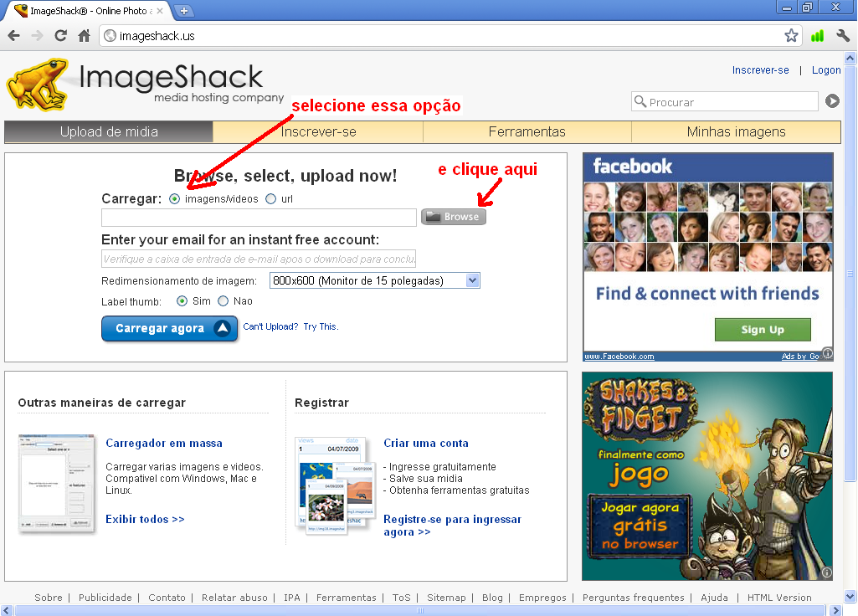The image size is (858, 616).
Task: Click the Ads by Google link
Action: pos(800,357)
